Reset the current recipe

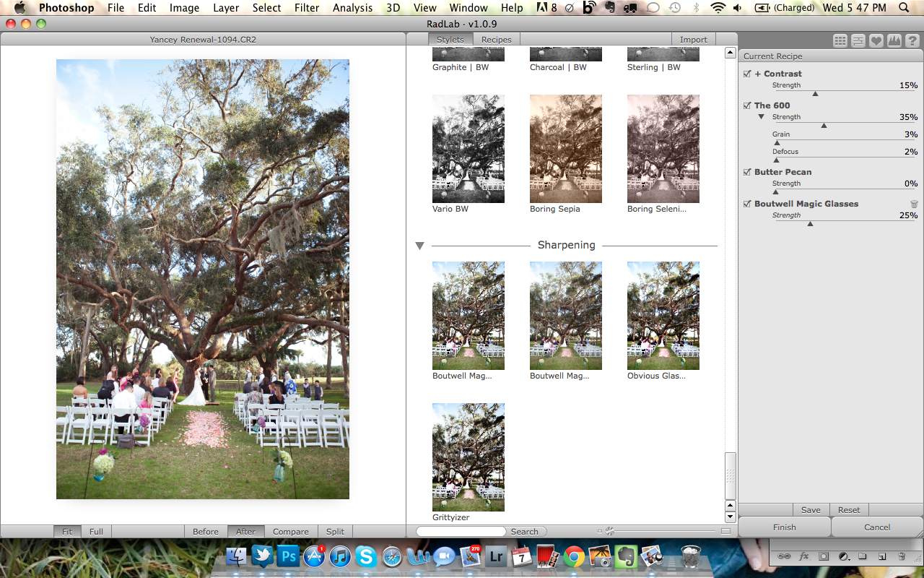pyautogui.click(x=849, y=510)
